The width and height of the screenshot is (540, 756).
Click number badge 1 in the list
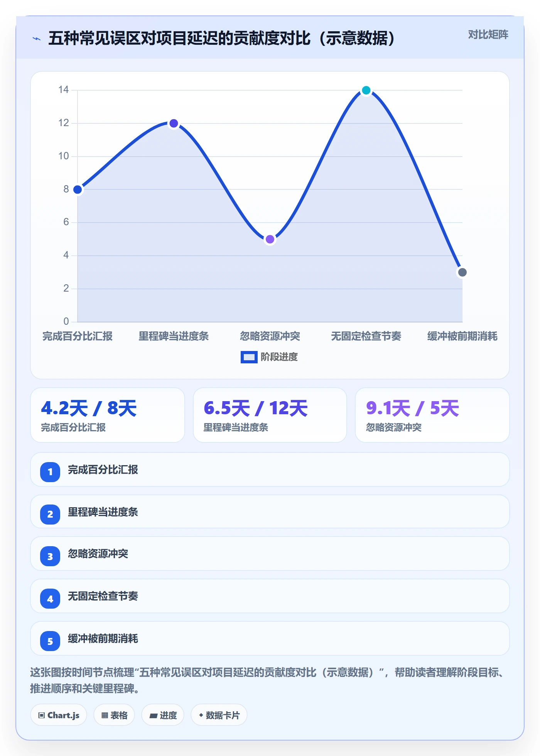(x=50, y=472)
